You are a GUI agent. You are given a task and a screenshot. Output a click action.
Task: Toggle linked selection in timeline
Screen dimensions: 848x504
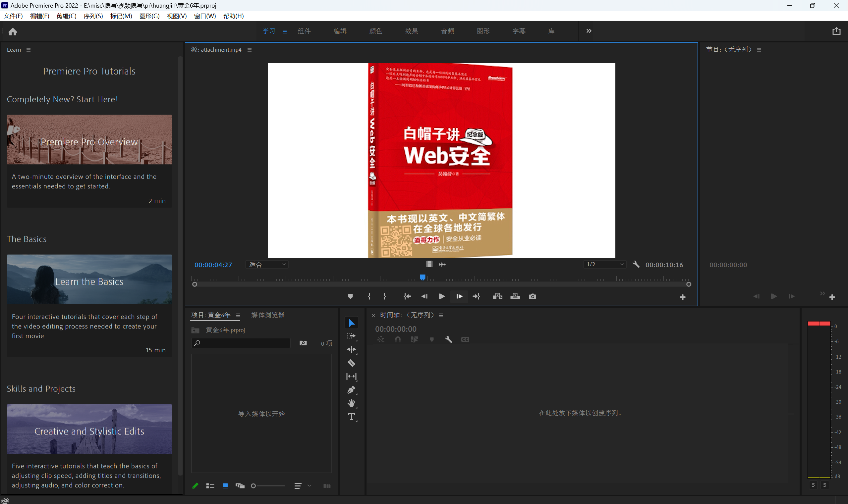[414, 339]
